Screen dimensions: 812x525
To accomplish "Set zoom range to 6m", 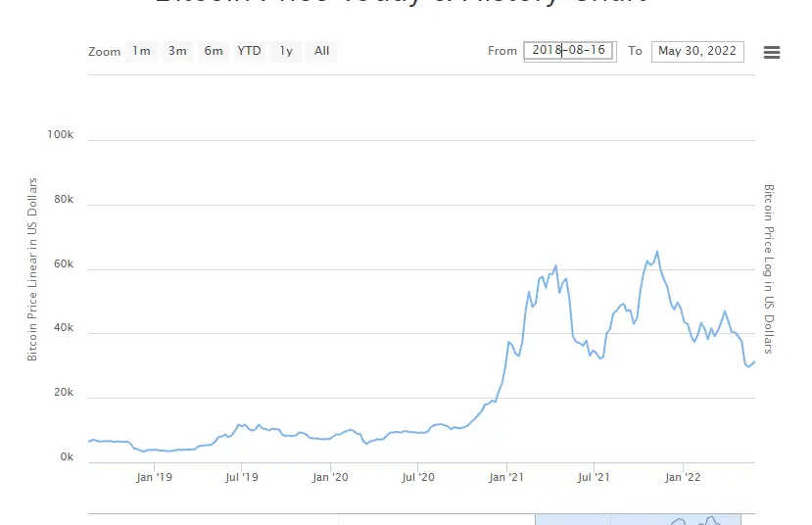I will [214, 51].
